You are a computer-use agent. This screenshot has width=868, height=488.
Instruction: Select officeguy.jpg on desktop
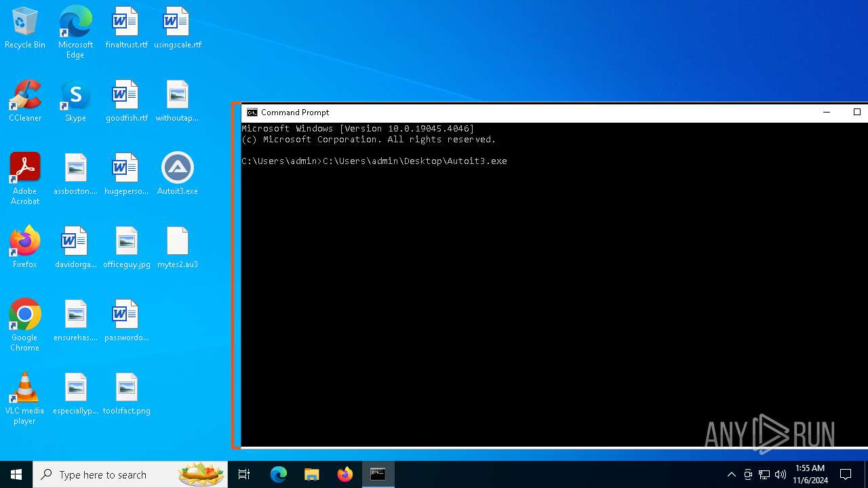click(x=126, y=247)
